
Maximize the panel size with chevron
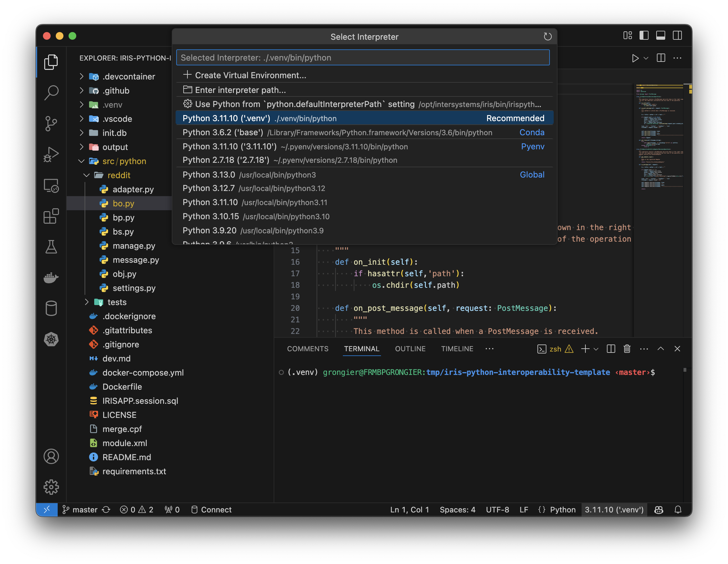click(660, 349)
